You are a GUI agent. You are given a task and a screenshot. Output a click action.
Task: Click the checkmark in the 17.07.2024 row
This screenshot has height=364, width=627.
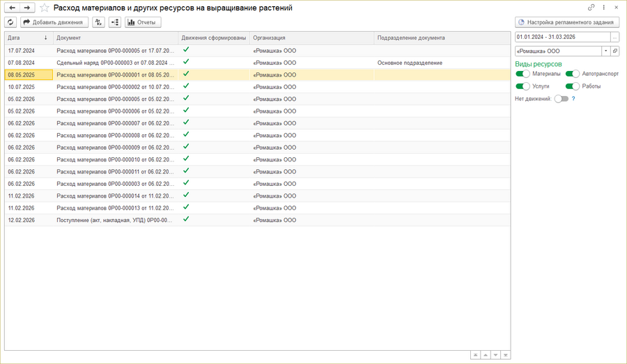(186, 50)
